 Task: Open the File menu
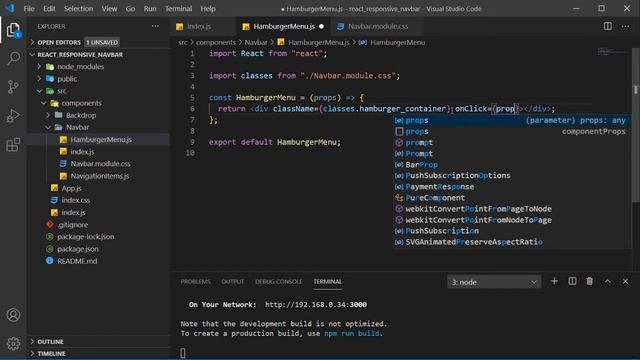tap(29, 9)
